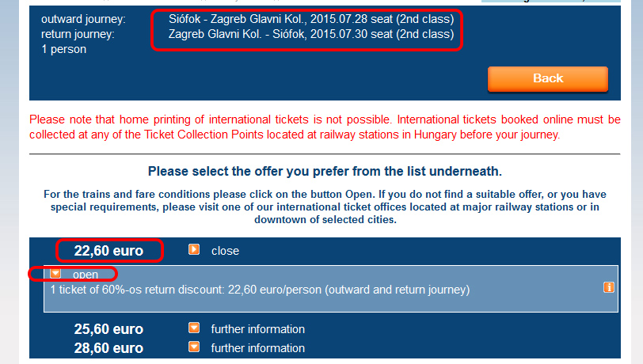Click the Siófok - Zagreb outward journey text
643x364 pixels.
[x=311, y=19]
